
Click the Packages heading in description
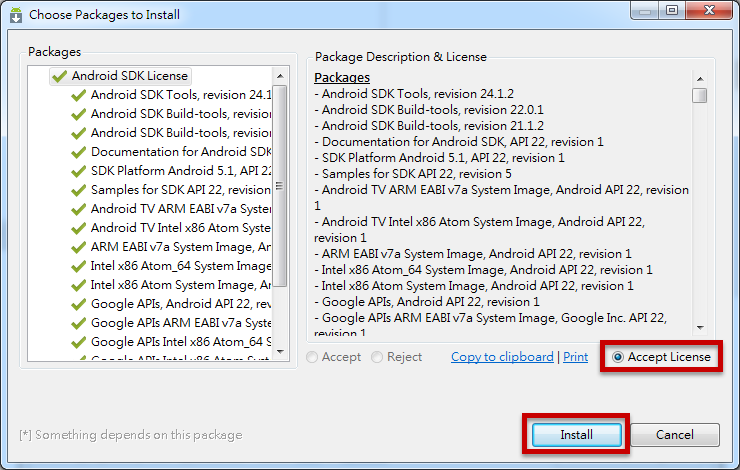342,77
